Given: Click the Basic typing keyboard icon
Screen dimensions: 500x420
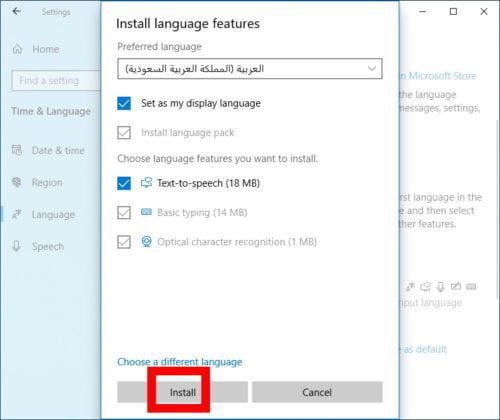Looking at the screenshot, I should 146,212.
